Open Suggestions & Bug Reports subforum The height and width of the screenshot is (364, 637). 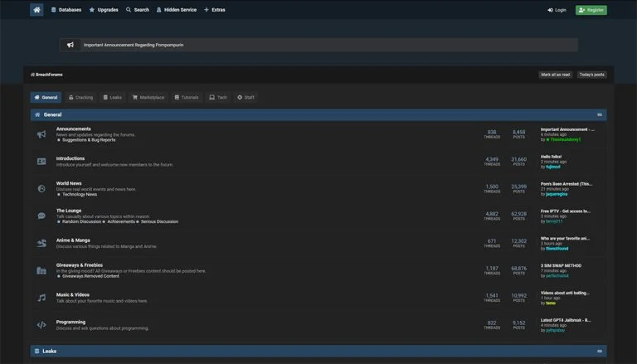[89, 140]
